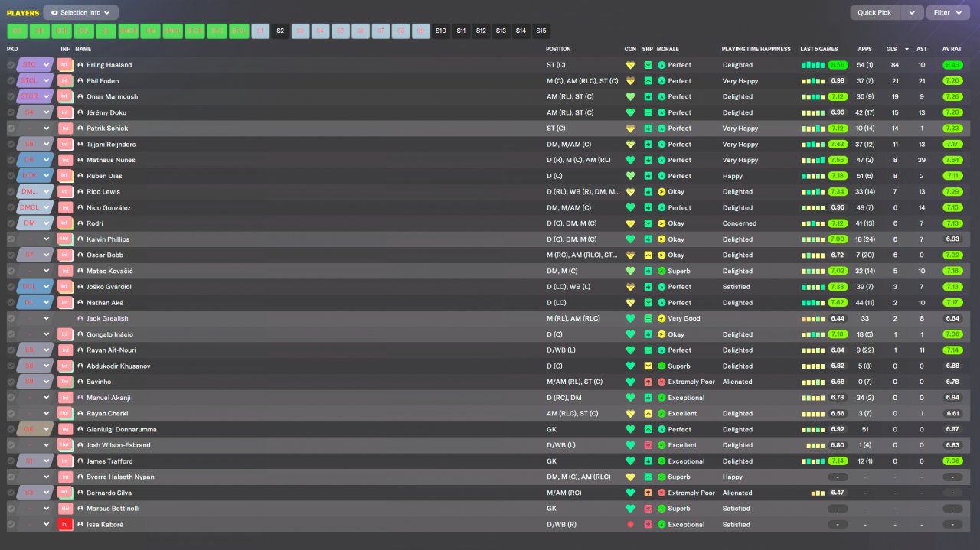The image size is (980, 550).
Task: Click the morale icon next to Rico Lewis's 'Okay'
Action: [661, 192]
